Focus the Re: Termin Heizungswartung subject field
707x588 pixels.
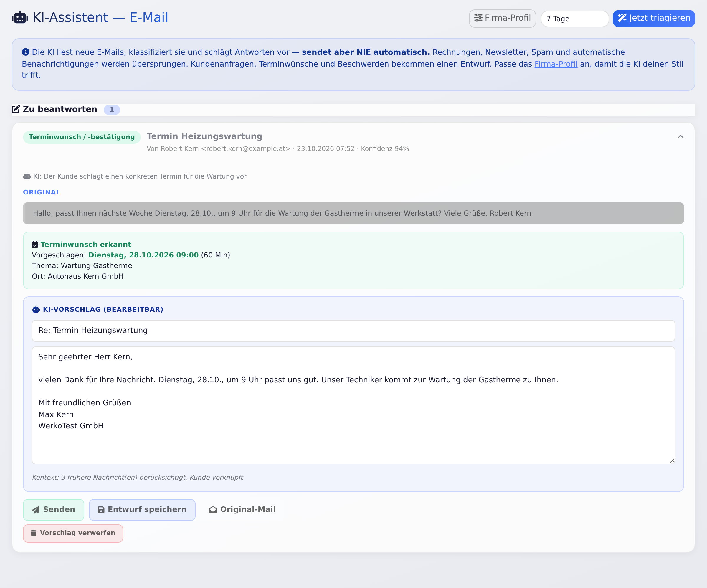pyautogui.click(x=353, y=331)
